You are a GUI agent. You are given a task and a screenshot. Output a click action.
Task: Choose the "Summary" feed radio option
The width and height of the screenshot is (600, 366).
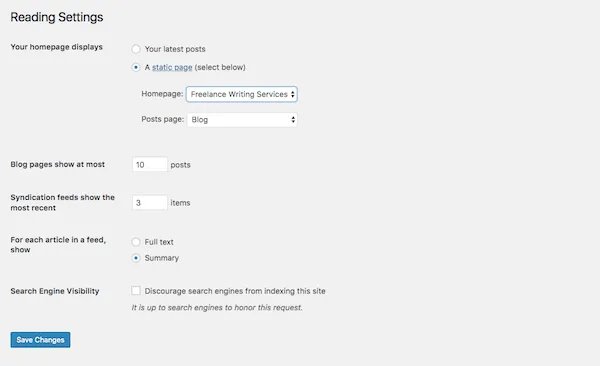[136, 258]
